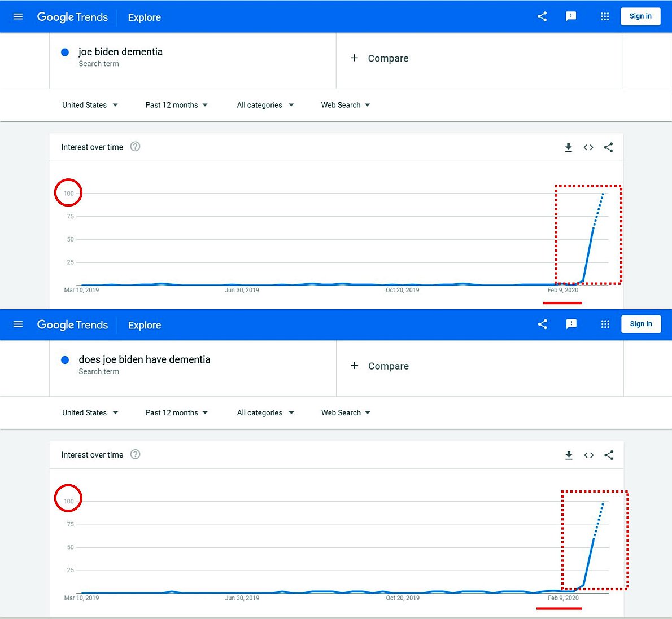Screen dimensions: 672x619
Task: Click 'Interest over time' title of bottom chart
Action: pyautogui.click(x=92, y=454)
